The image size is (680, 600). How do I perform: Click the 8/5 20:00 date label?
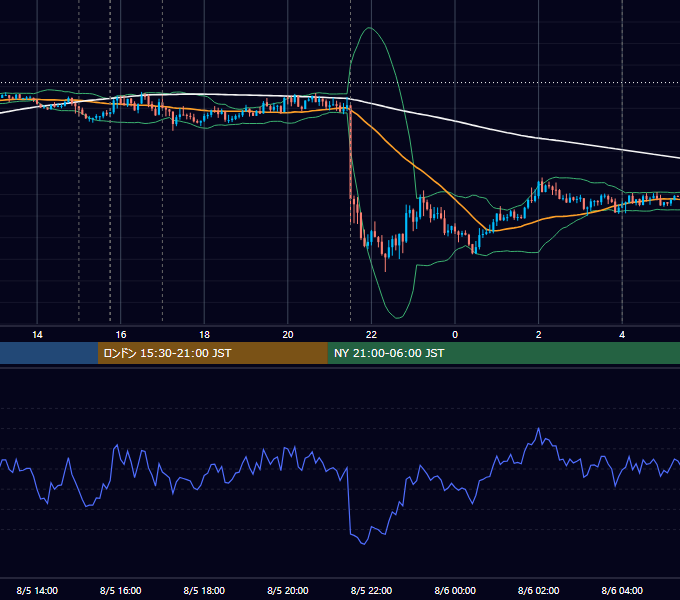coord(288,590)
